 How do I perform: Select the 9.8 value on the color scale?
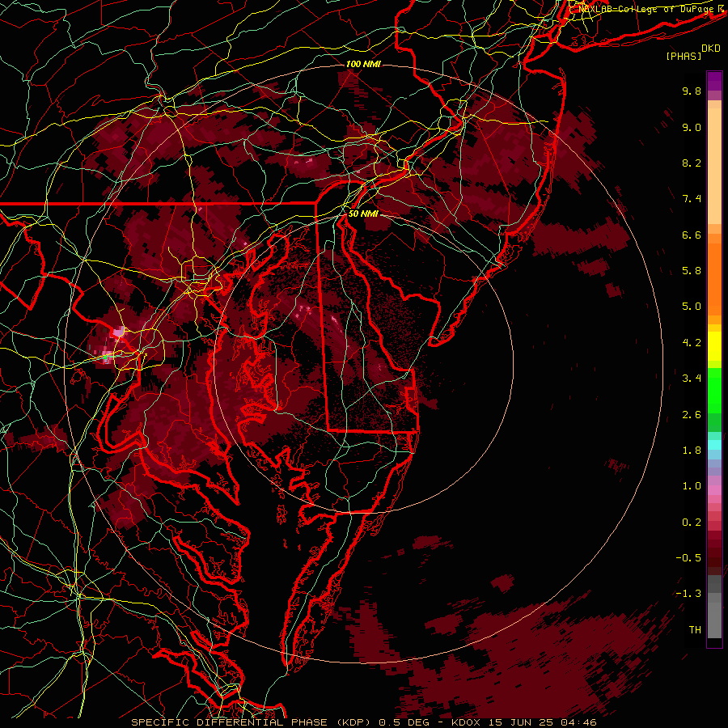coord(692,91)
